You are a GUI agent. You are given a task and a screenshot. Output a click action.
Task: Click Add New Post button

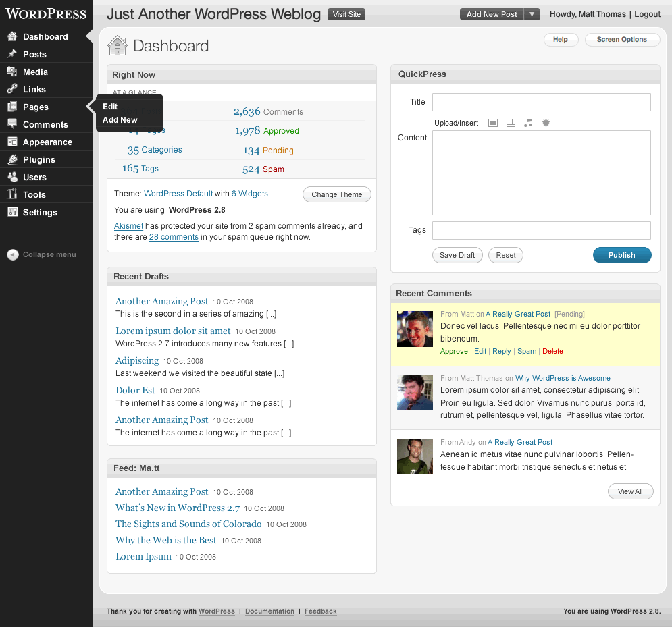click(x=492, y=14)
